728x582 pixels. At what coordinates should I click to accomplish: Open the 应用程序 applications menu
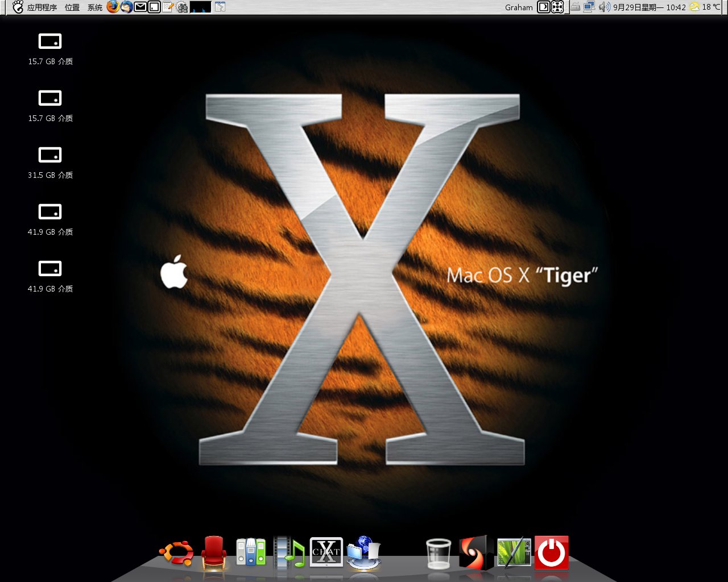click(x=42, y=7)
